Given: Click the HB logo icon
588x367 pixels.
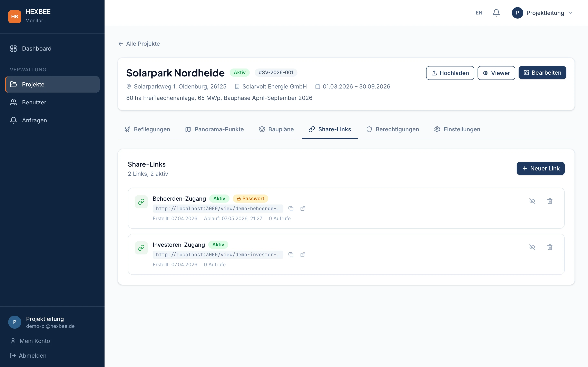Looking at the screenshot, I should 14,17.
